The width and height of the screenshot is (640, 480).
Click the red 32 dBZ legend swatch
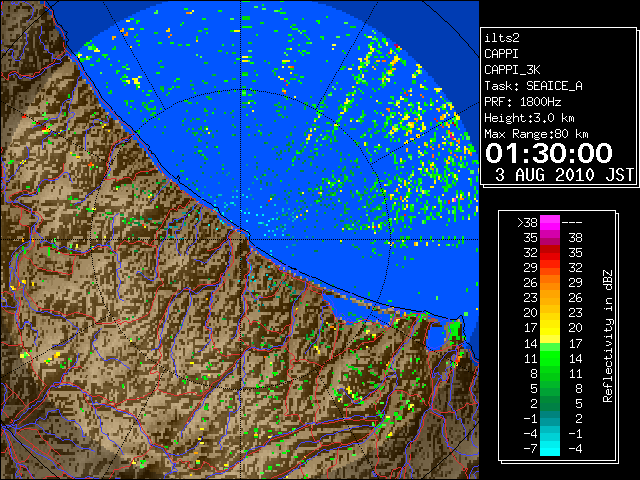pyautogui.click(x=550, y=253)
